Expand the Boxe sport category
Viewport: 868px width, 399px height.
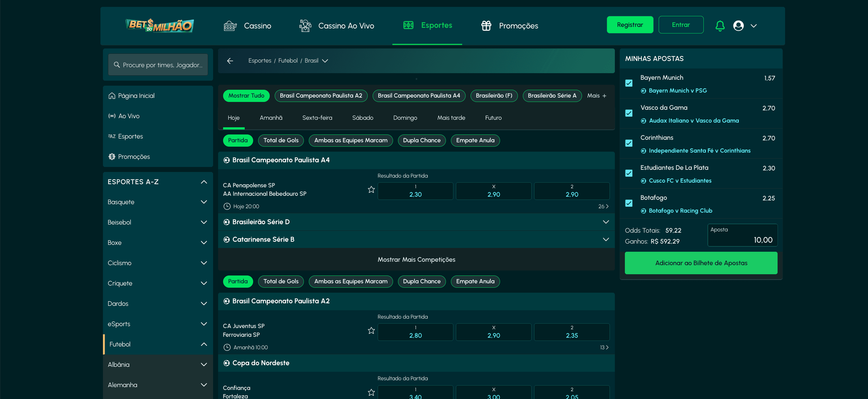click(203, 243)
